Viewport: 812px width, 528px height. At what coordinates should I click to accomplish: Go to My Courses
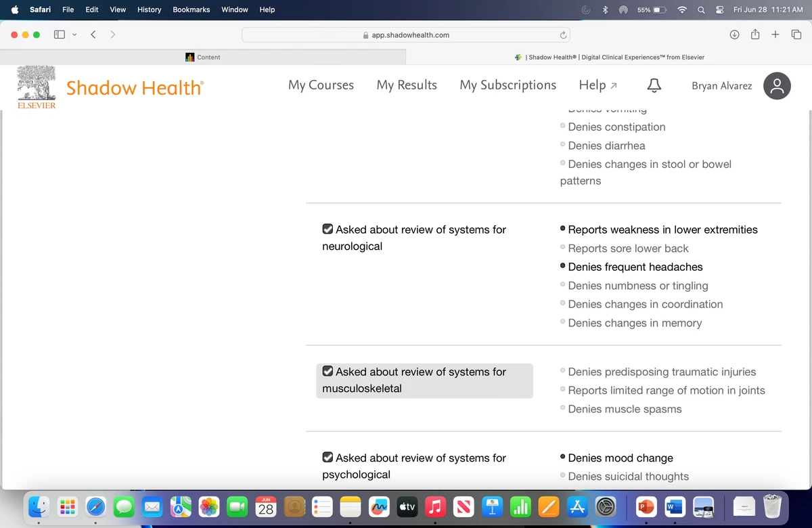pos(321,85)
